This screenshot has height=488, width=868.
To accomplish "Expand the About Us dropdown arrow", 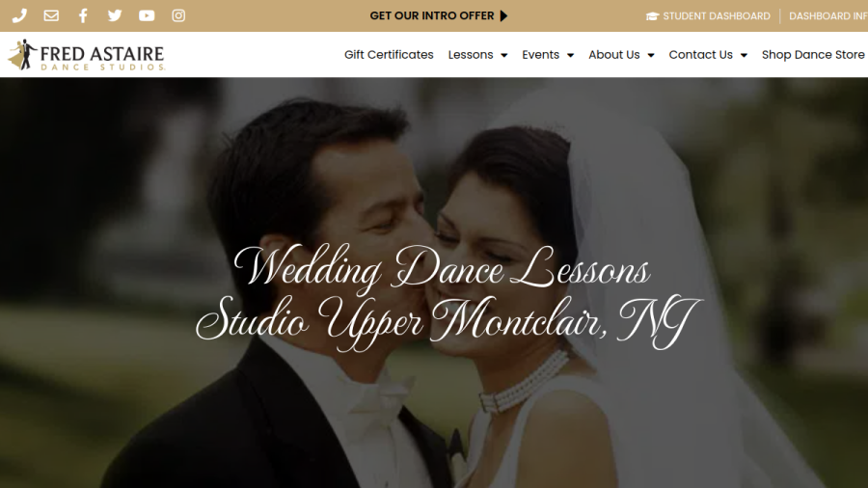I will [x=650, y=55].
